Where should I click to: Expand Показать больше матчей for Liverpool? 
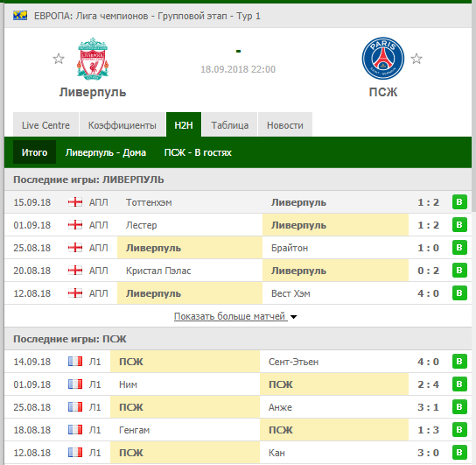click(x=230, y=316)
